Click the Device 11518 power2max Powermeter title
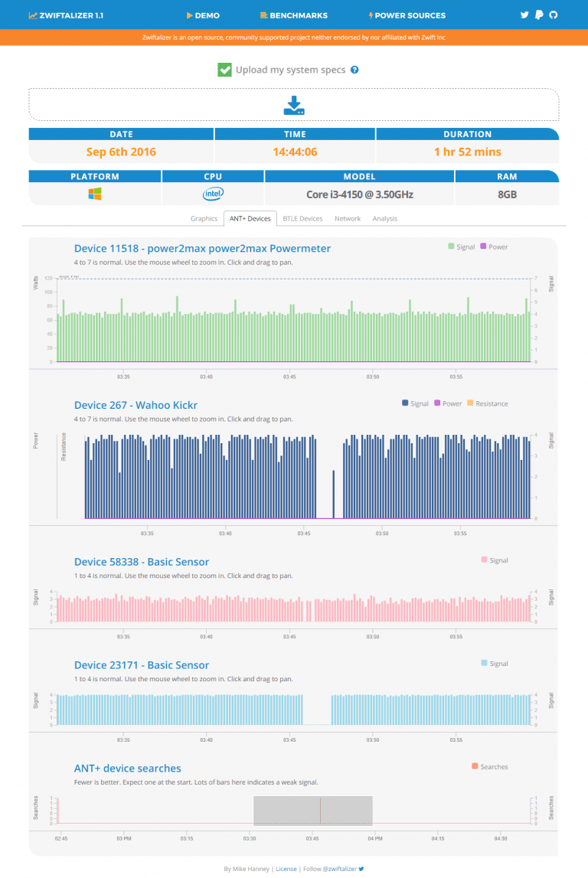 pos(202,248)
